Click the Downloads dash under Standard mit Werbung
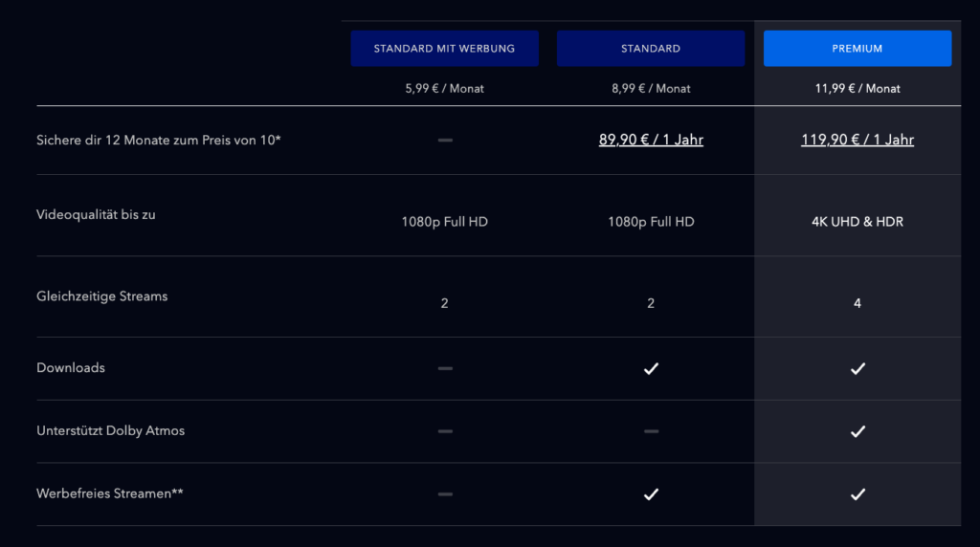Viewport: 980px width, 547px height. click(x=445, y=368)
